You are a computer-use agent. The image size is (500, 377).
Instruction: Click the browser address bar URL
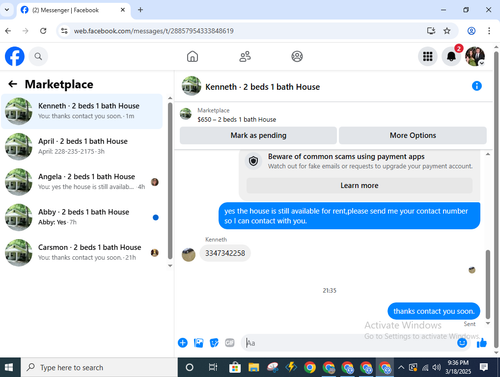click(x=154, y=31)
